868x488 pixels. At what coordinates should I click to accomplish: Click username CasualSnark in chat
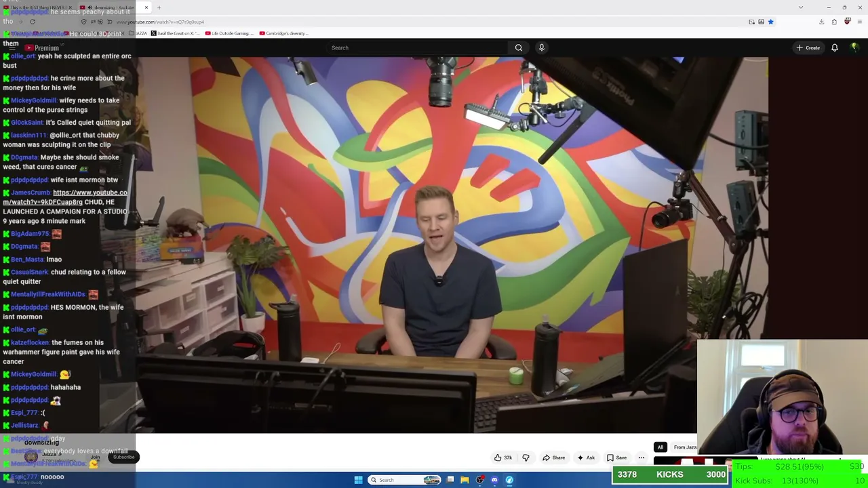[x=29, y=272]
